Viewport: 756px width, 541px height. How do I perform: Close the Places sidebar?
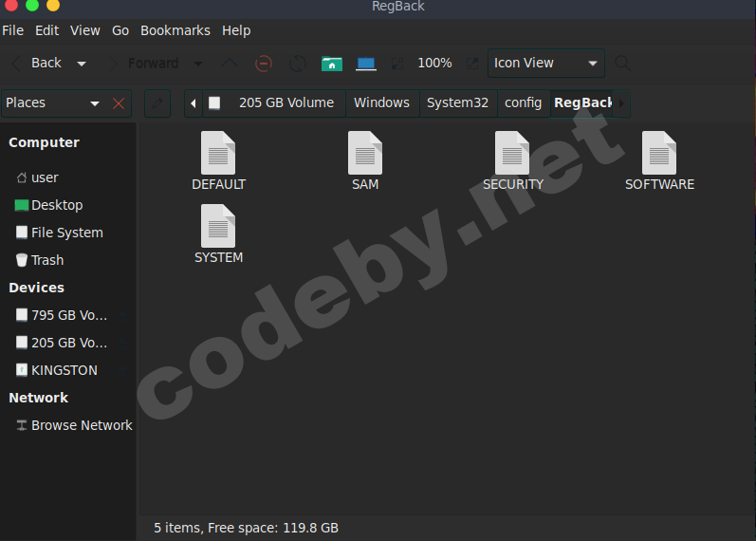[119, 103]
